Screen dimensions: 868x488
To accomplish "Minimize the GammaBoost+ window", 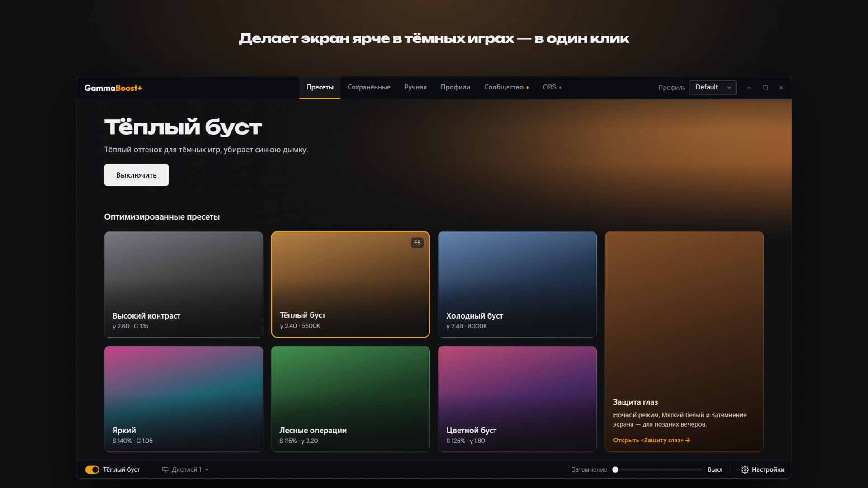I will point(749,88).
